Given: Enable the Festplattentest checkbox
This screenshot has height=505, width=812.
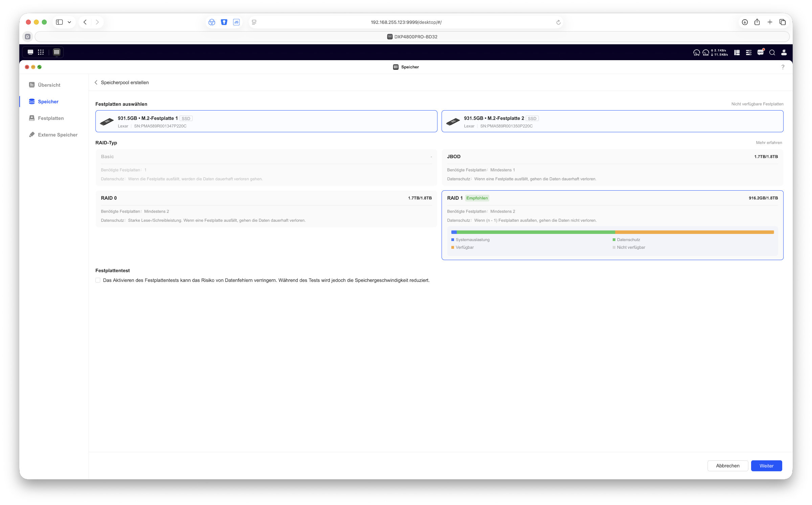Looking at the screenshot, I should [98, 280].
